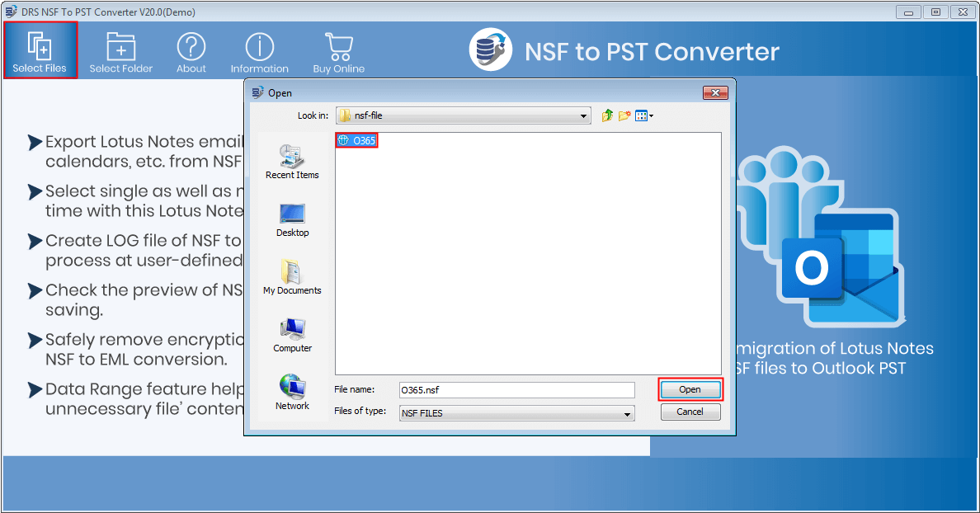
Task: Open the Information panel
Action: point(259,49)
